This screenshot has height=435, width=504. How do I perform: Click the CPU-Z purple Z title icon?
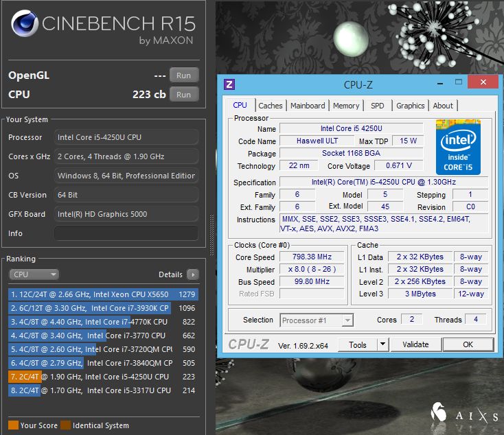tap(229, 84)
